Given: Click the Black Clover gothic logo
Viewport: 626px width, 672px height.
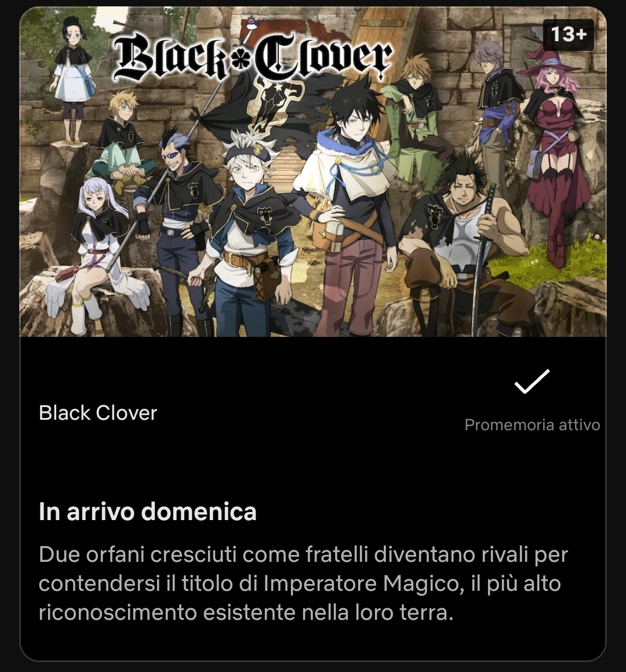Looking at the screenshot, I should pyautogui.click(x=253, y=57).
